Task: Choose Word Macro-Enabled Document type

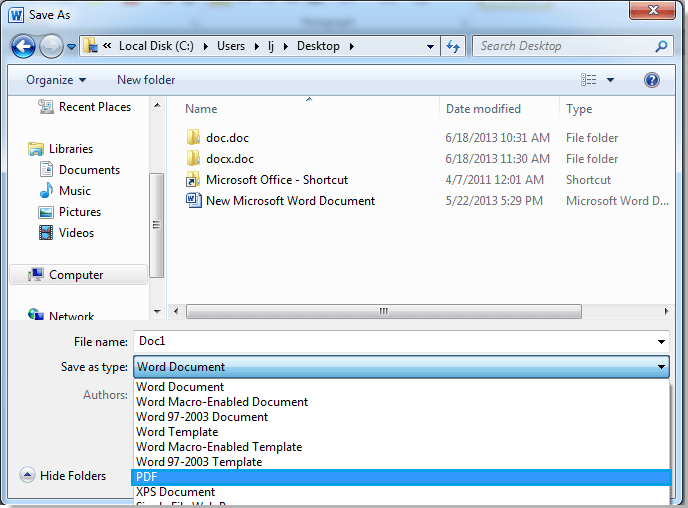Action: tap(401, 402)
